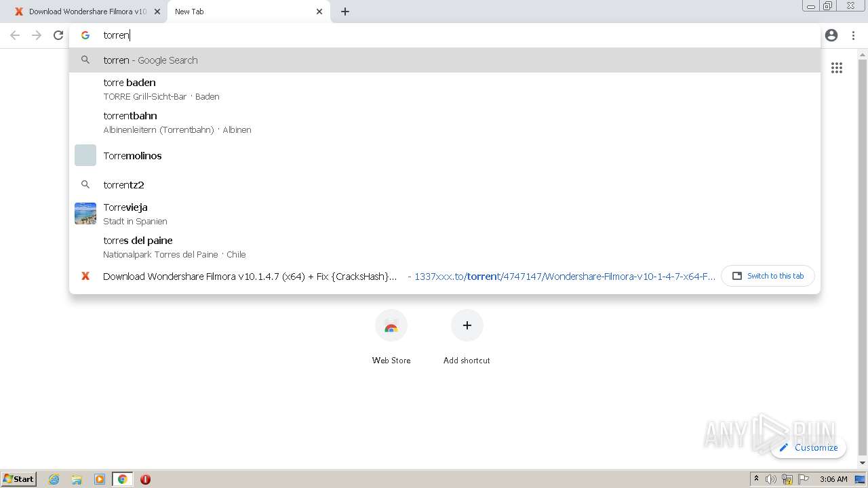Open Windows Media Player taskbar icon
The image size is (868, 488).
pyautogui.click(x=100, y=479)
